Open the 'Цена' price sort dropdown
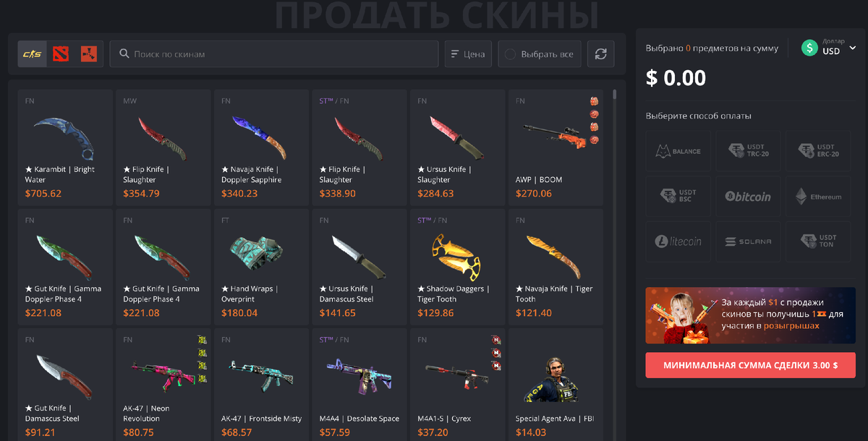Image resolution: width=868 pixels, height=441 pixels. pos(468,54)
